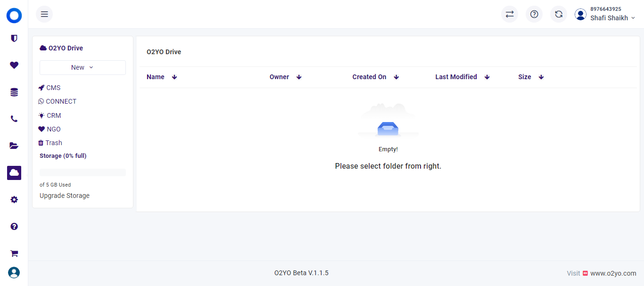Expand the Shafi Shaikh account menu
Screen dimensions: 644x286
pos(612,18)
